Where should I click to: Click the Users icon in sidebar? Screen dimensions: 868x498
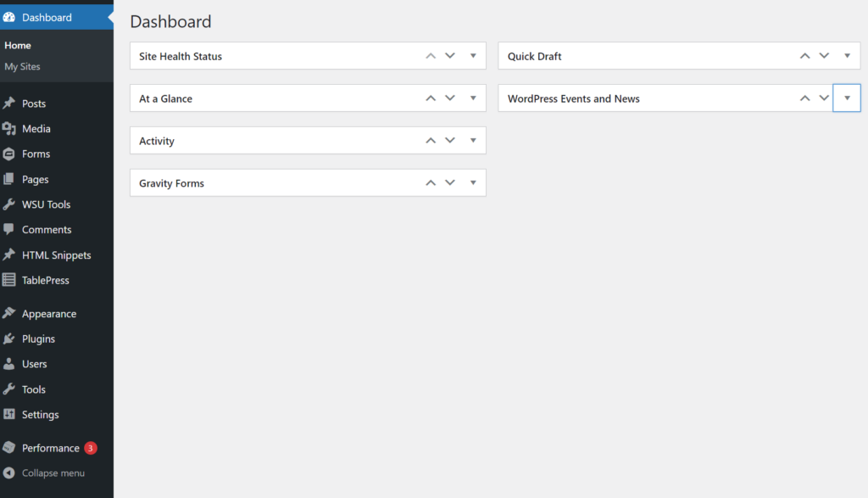[x=12, y=363]
